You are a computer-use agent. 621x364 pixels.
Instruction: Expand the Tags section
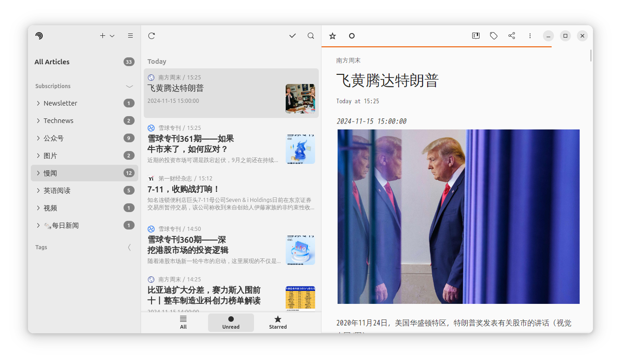(x=130, y=247)
